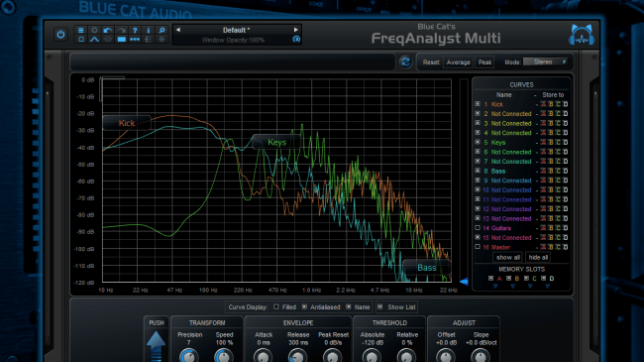Screen dimensions: 644x362
Task: Click the list tree toolbar icon
Action: [x=149, y=40]
